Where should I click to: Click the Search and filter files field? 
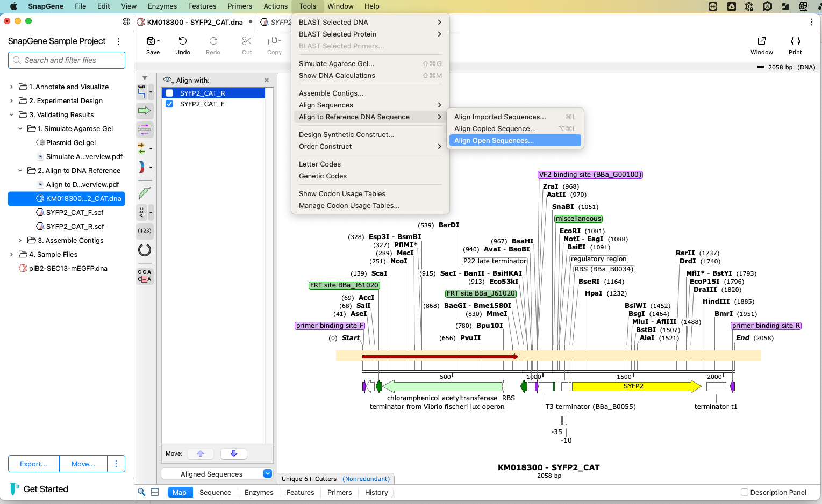tap(67, 60)
